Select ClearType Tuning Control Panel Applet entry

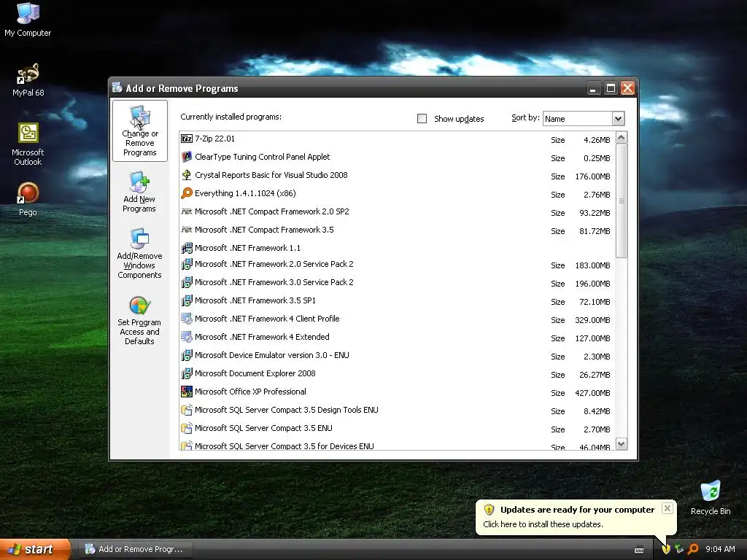pyautogui.click(x=398, y=157)
